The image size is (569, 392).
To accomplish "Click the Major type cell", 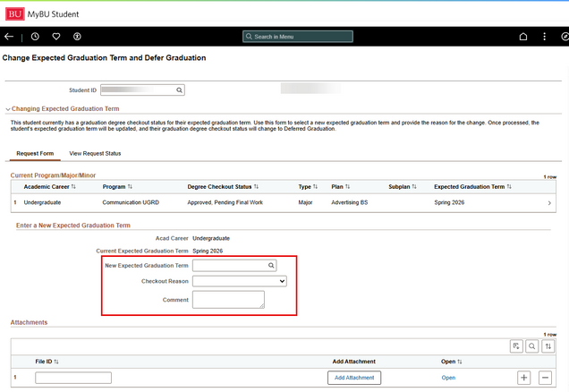I will tap(305, 202).
